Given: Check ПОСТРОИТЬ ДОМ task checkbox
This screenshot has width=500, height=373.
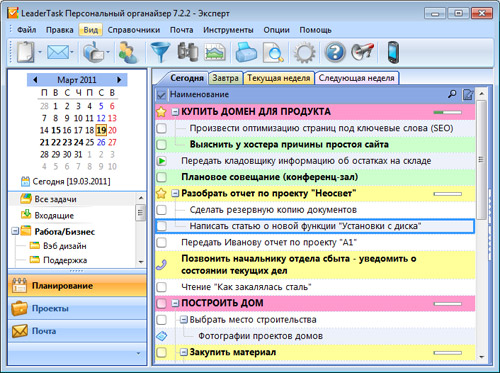Looking at the screenshot, I should click(162, 303).
